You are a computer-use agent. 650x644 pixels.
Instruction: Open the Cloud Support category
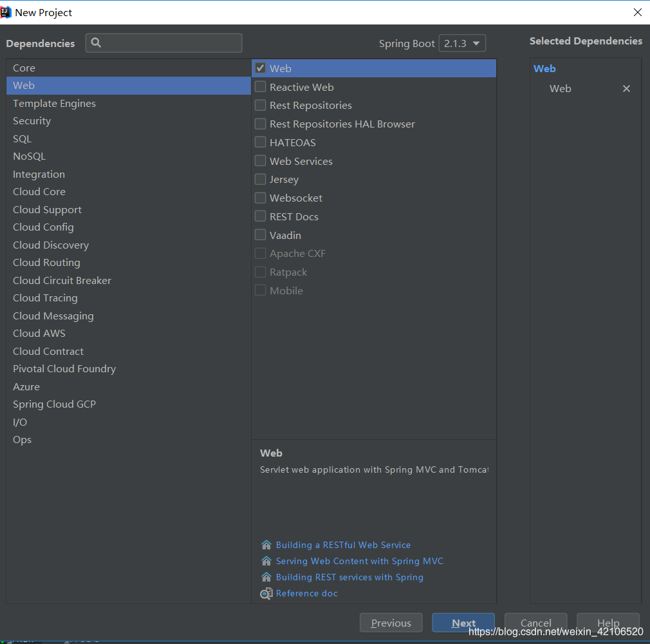[129, 209]
